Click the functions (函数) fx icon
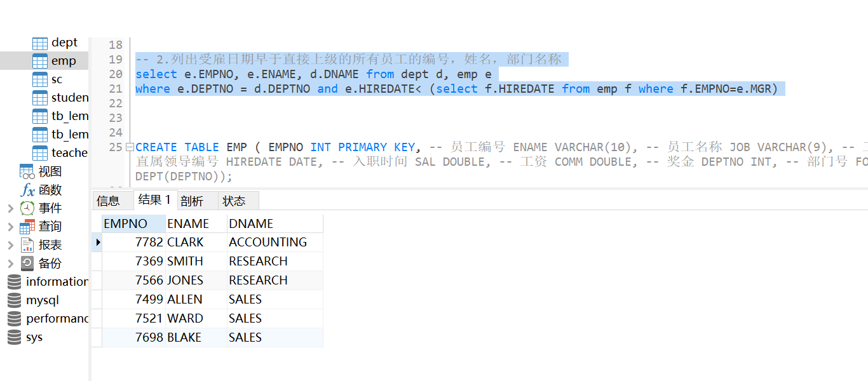Screen dimensions: 868x381 tap(27, 190)
